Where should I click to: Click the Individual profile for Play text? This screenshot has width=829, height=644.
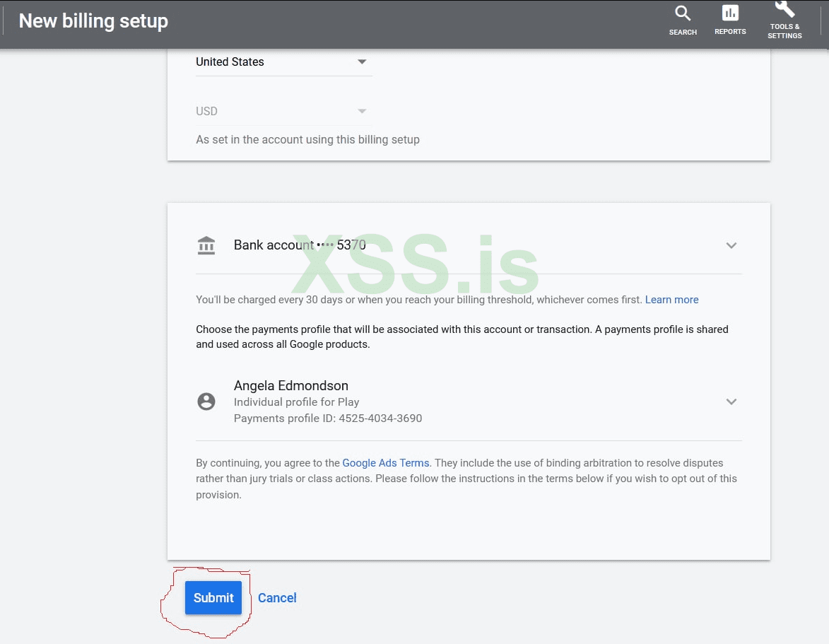(x=296, y=402)
